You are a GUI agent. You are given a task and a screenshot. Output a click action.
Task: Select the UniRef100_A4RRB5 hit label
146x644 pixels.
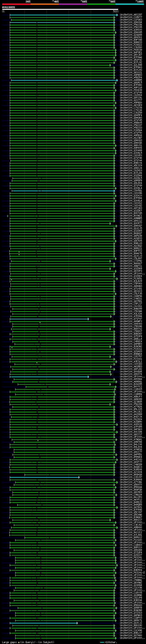[x=131, y=80]
